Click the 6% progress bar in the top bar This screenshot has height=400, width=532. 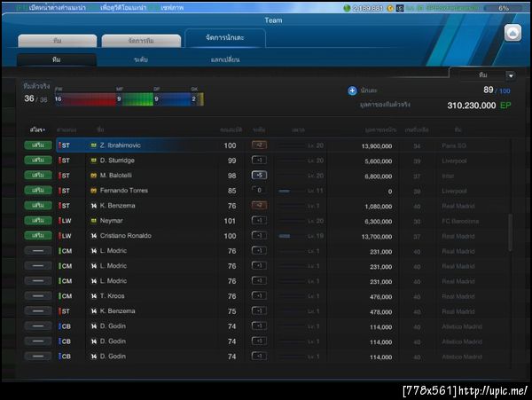coord(505,8)
